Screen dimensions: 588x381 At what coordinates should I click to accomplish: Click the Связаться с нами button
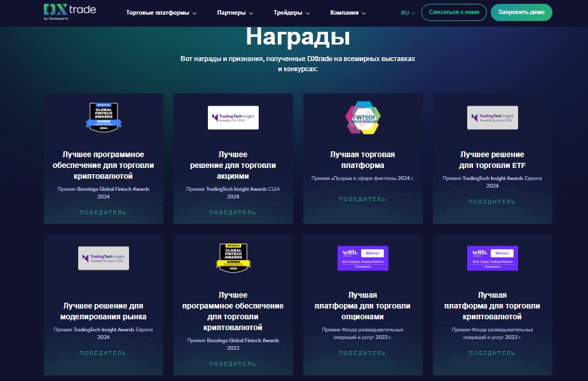point(454,12)
